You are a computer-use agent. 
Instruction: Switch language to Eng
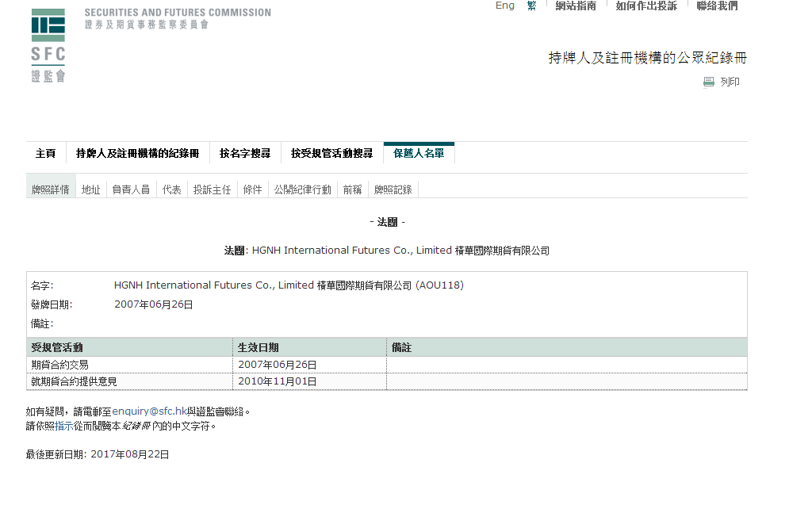505,6
